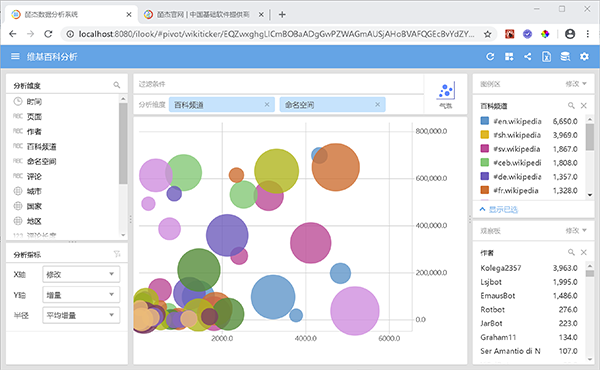This screenshot has height=370, width=600.
Task: Remove the 百科频道 dimension chip
Action: [267, 104]
